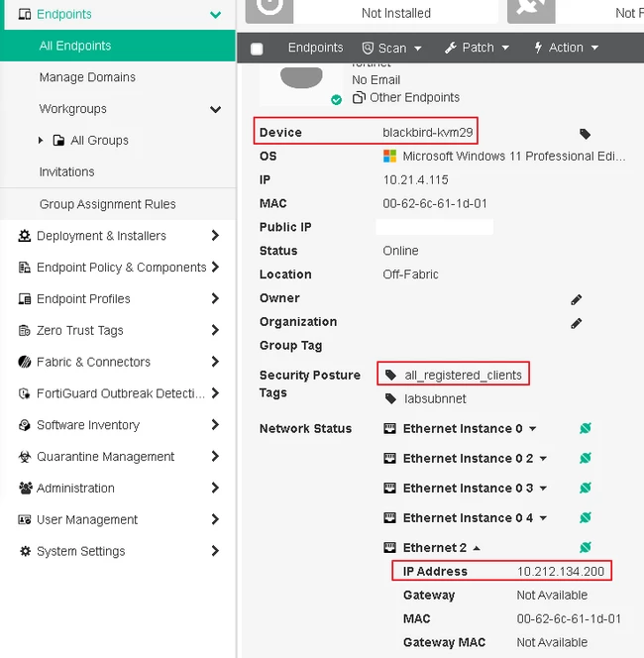644x658 pixels.
Task: Click the Quarantine Management biohazard icon
Action: (25, 457)
